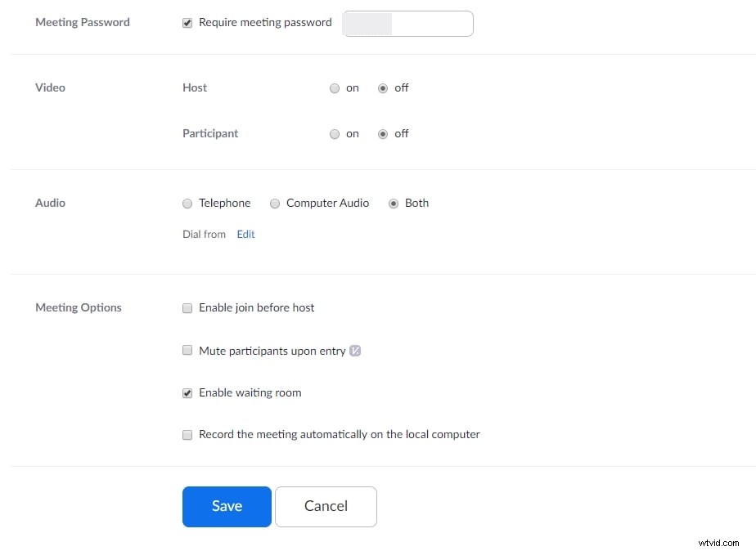Click the meeting password input field

pos(407,24)
